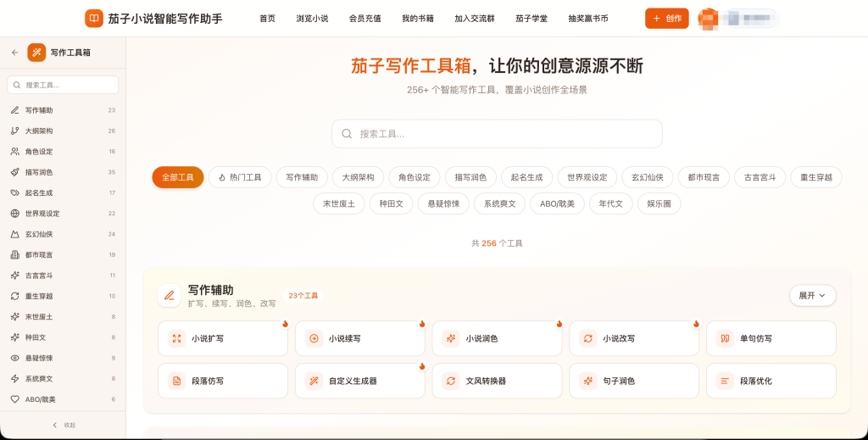
Task: Select the 小说润色 sparkle tool
Action: 497,338
